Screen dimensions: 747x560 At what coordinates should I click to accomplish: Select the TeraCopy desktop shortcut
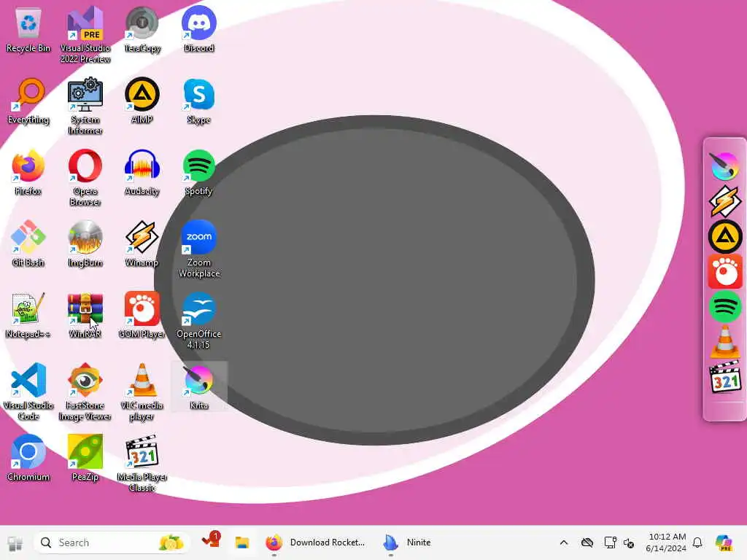point(142,29)
